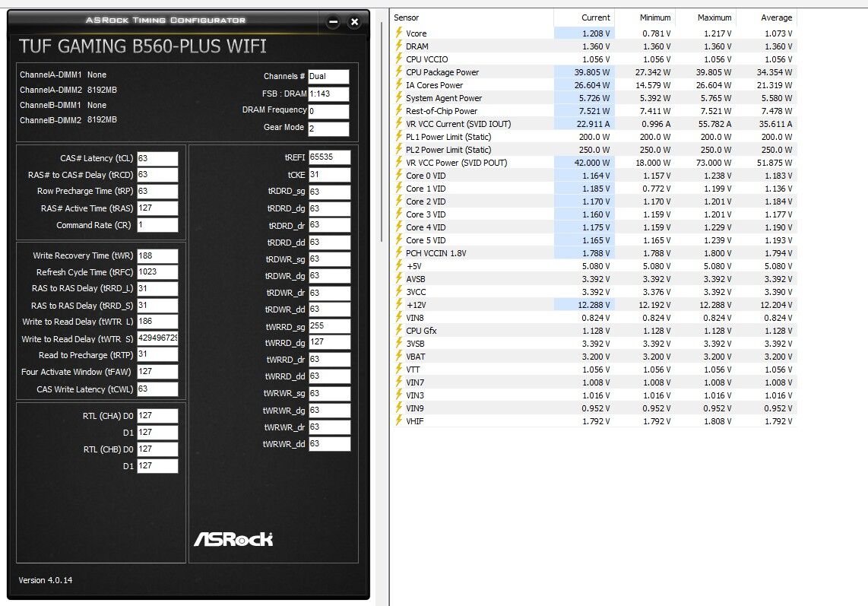Viewport: 868px width, 606px height.
Task: Click the CAS Write Latency (tCWL) field
Action: [158, 389]
